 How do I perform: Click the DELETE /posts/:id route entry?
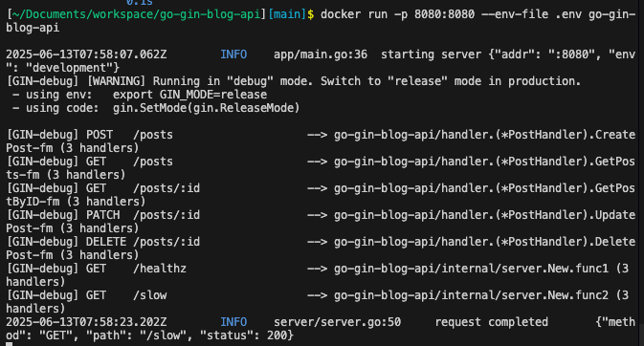coord(321,248)
